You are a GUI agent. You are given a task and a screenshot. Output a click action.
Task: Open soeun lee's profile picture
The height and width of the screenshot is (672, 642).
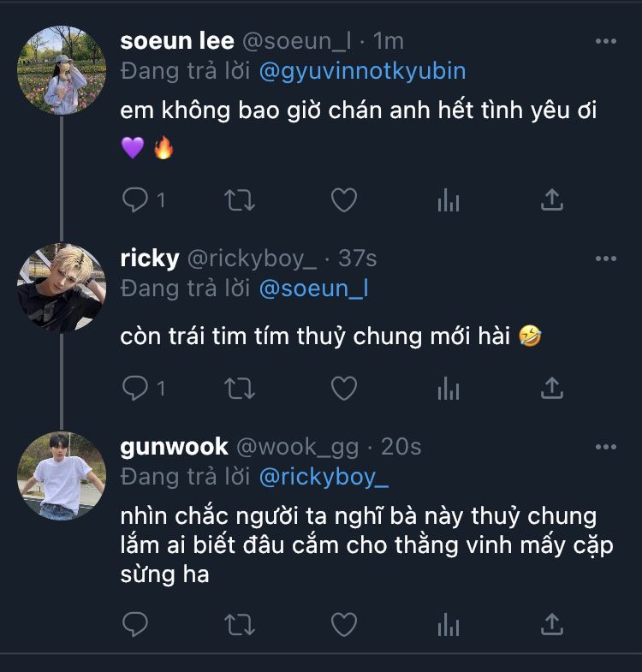(62, 70)
